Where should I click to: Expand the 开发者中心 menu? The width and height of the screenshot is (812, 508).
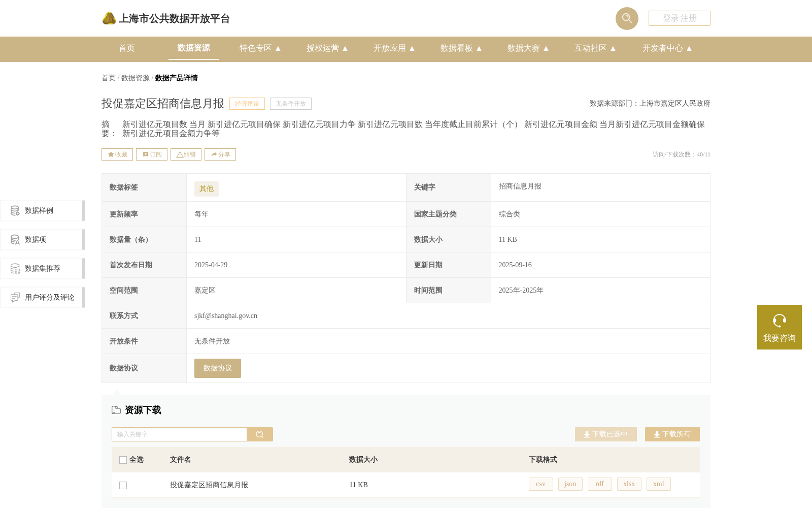667,48
